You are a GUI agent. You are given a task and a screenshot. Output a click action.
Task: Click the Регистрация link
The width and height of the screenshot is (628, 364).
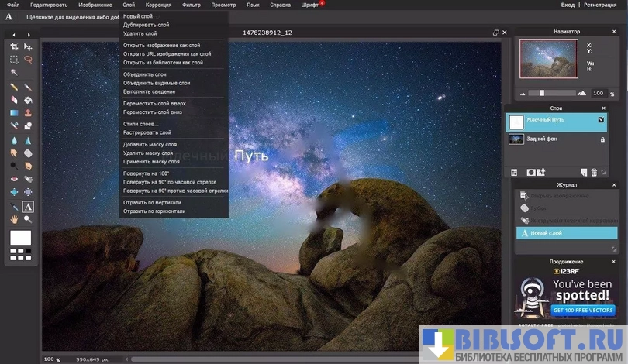point(600,5)
